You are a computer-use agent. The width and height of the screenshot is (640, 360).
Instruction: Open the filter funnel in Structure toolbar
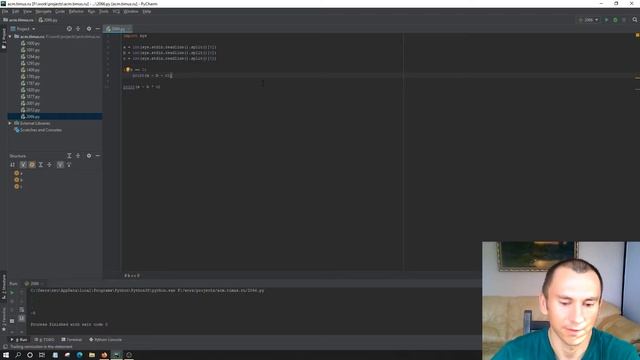[x=69, y=164]
